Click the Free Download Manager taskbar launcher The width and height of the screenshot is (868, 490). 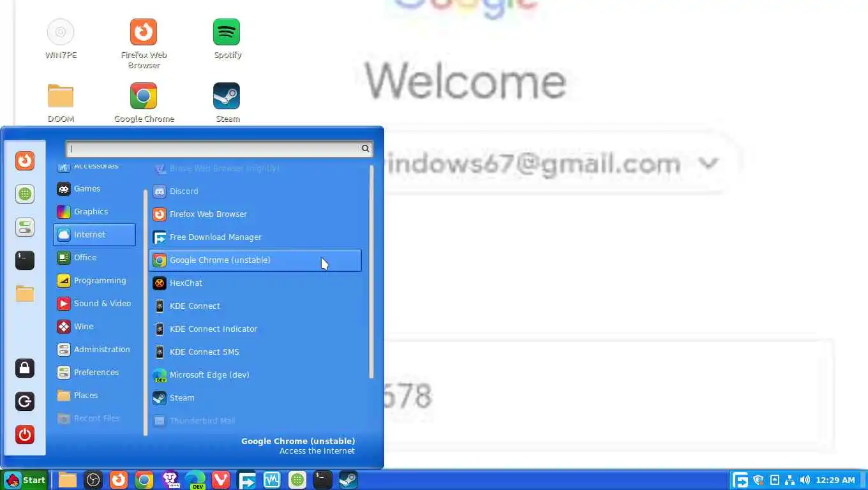point(246,480)
